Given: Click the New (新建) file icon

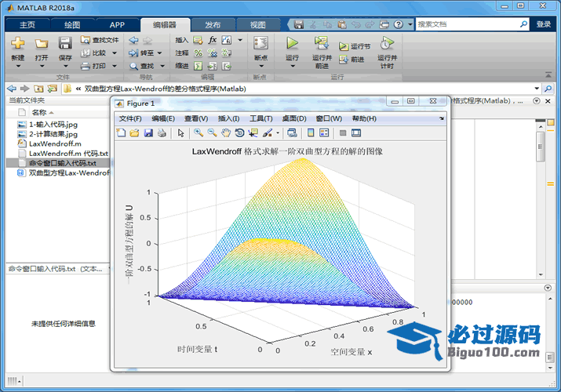Looking at the screenshot, I should [x=17, y=43].
